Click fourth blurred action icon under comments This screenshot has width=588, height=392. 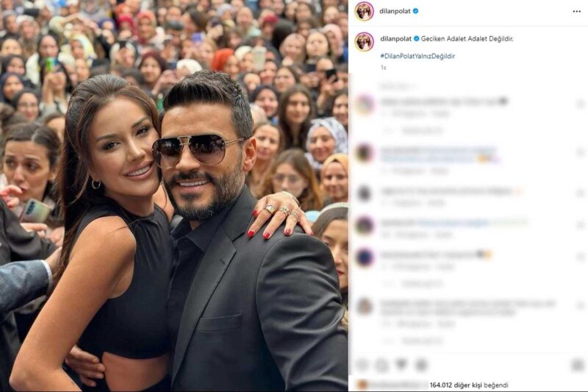coord(421,365)
